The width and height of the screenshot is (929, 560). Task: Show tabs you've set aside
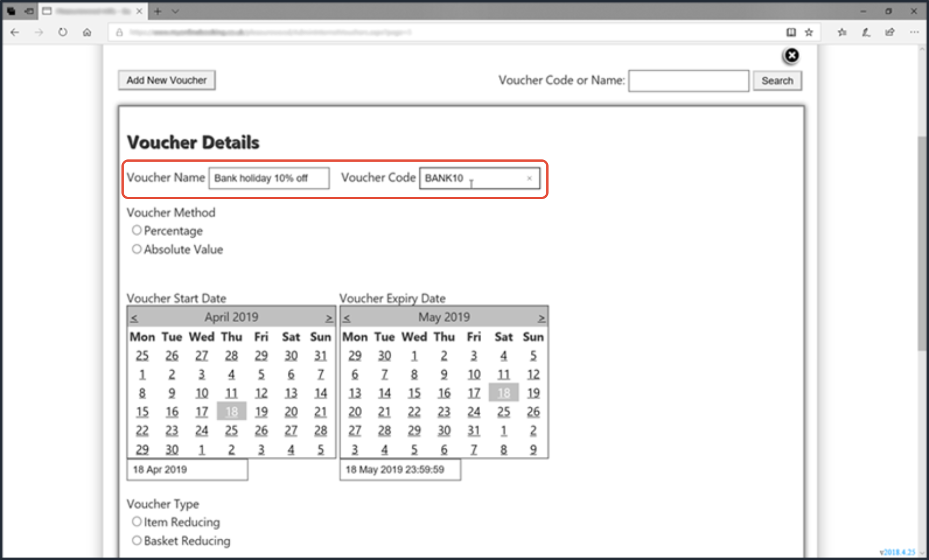click(11, 11)
